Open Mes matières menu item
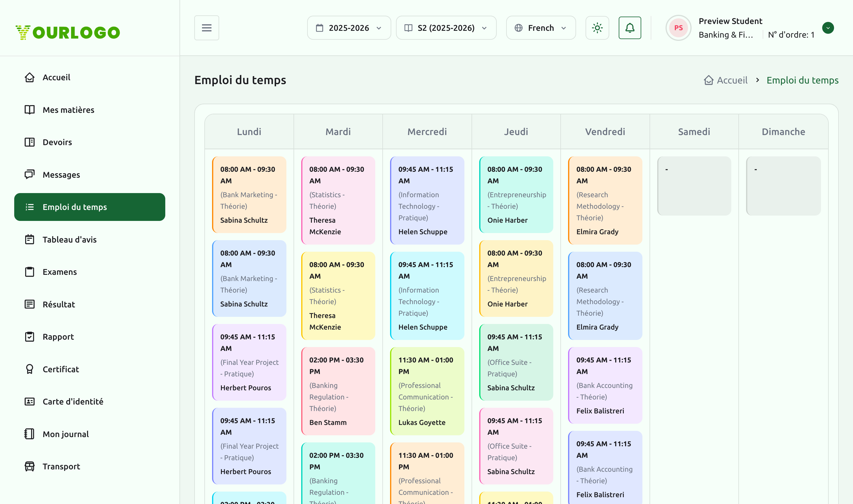The height and width of the screenshot is (504, 853). pyautogui.click(x=90, y=110)
